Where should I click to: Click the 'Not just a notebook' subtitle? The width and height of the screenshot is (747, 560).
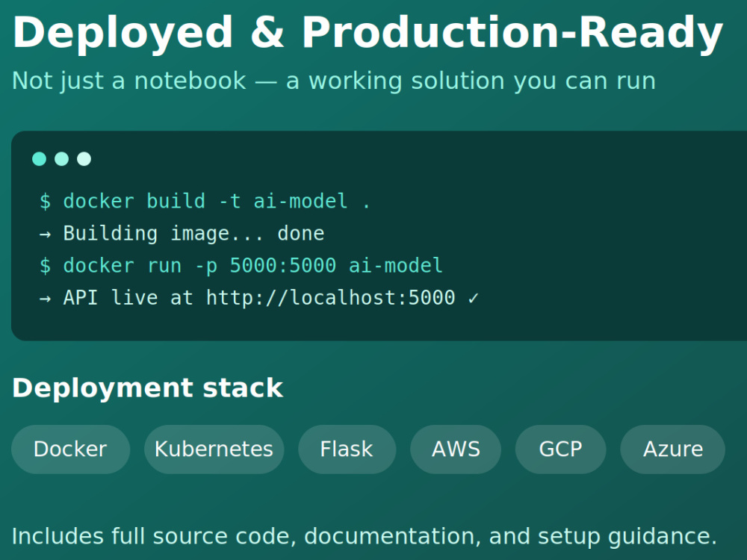(333, 81)
